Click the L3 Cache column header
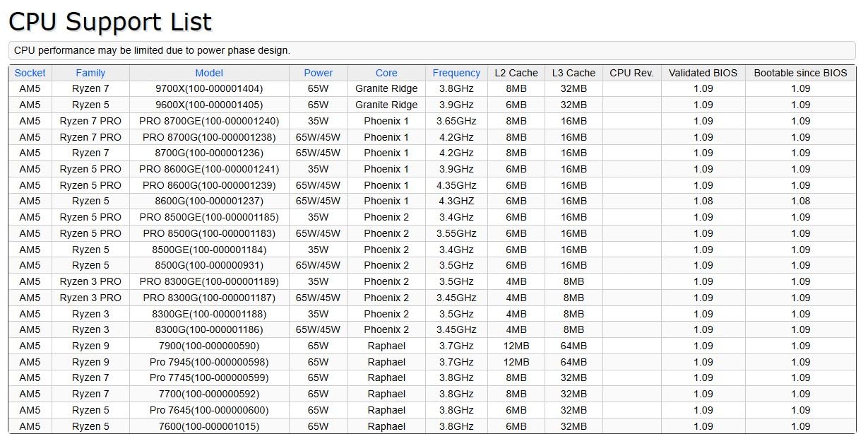Viewport: 868px width, 439px height. (x=573, y=73)
